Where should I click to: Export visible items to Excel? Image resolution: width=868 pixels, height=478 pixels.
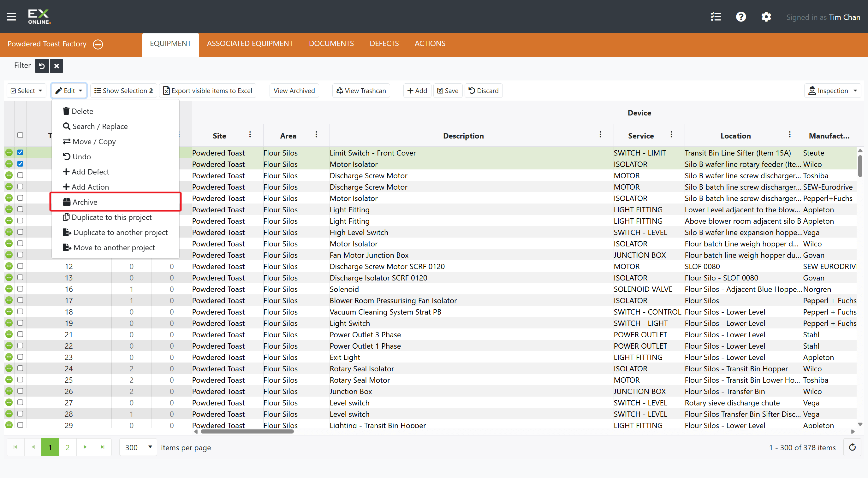click(208, 91)
